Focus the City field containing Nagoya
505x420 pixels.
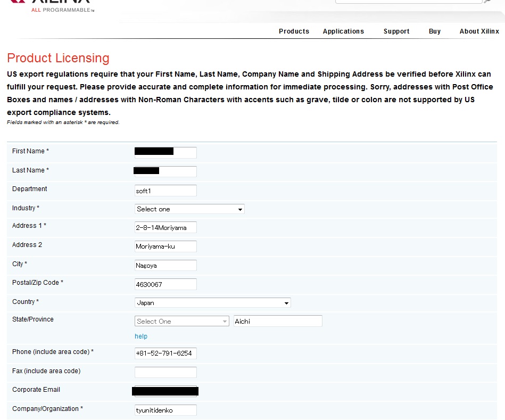(x=165, y=266)
